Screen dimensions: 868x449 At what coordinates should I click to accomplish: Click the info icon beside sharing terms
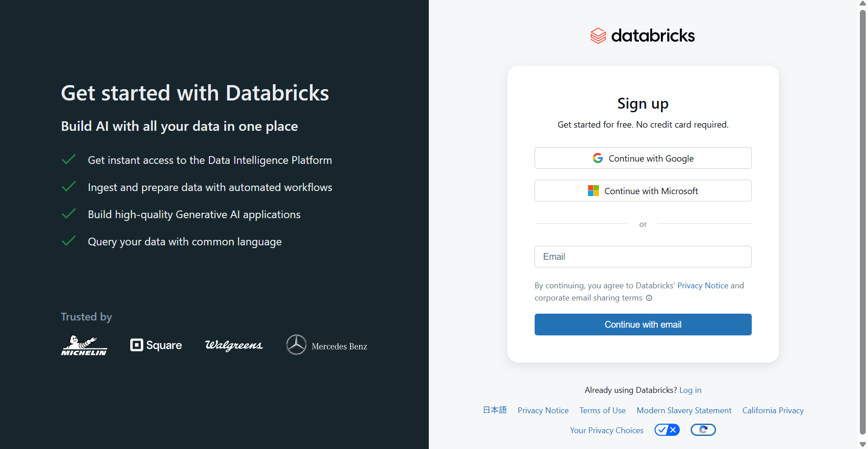pos(649,298)
